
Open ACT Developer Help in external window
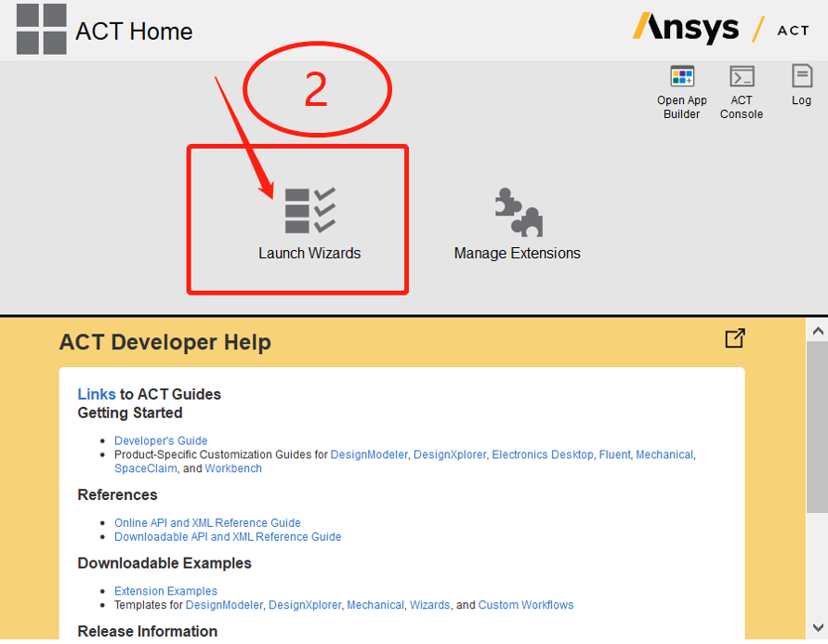pos(734,338)
